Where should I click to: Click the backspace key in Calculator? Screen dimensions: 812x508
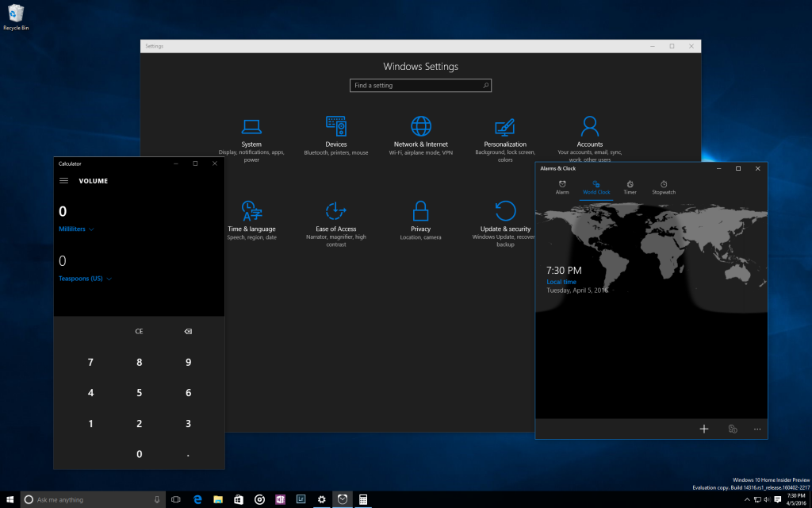pos(188,331)
